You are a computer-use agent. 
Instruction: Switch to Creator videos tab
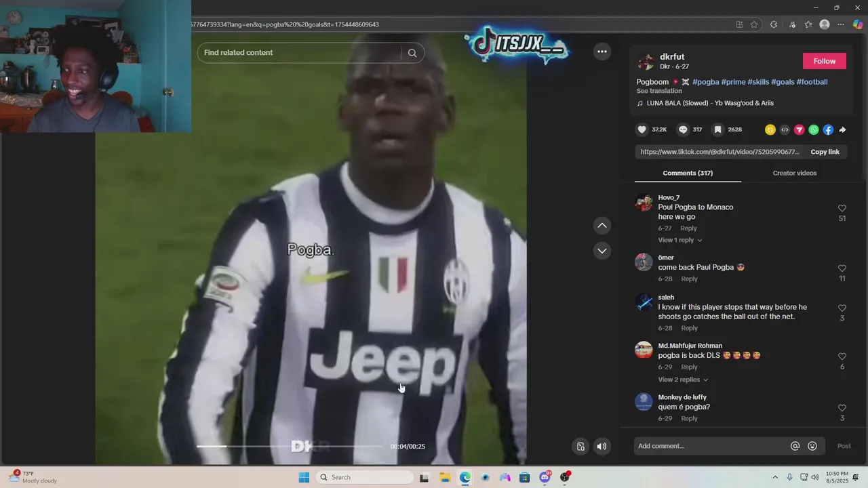point(795,173)
